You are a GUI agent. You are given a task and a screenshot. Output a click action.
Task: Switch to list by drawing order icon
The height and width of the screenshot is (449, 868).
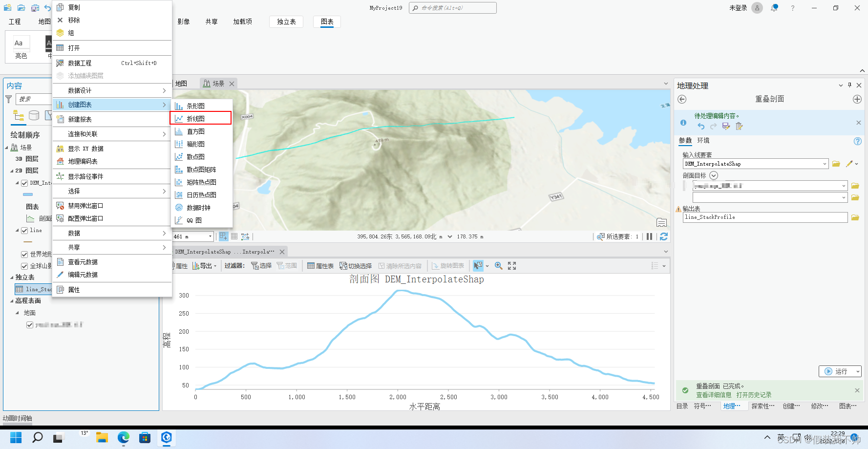click(19, 115)
